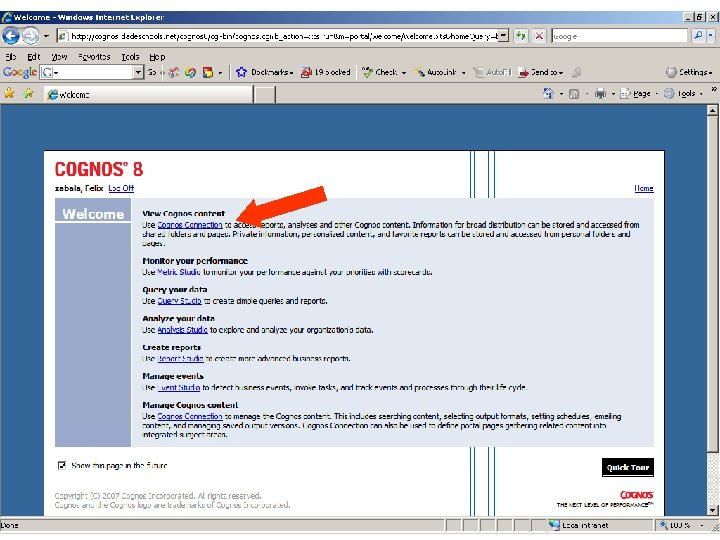Viewport: 720px width, 540px height.
Task: Click the Google Toolbar Go button
Action: click(x=152, y=72)
